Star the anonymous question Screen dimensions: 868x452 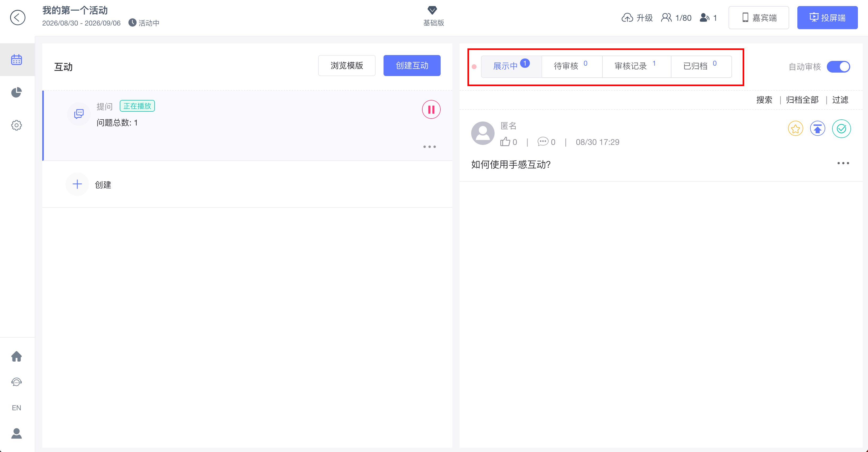[795, 128]
